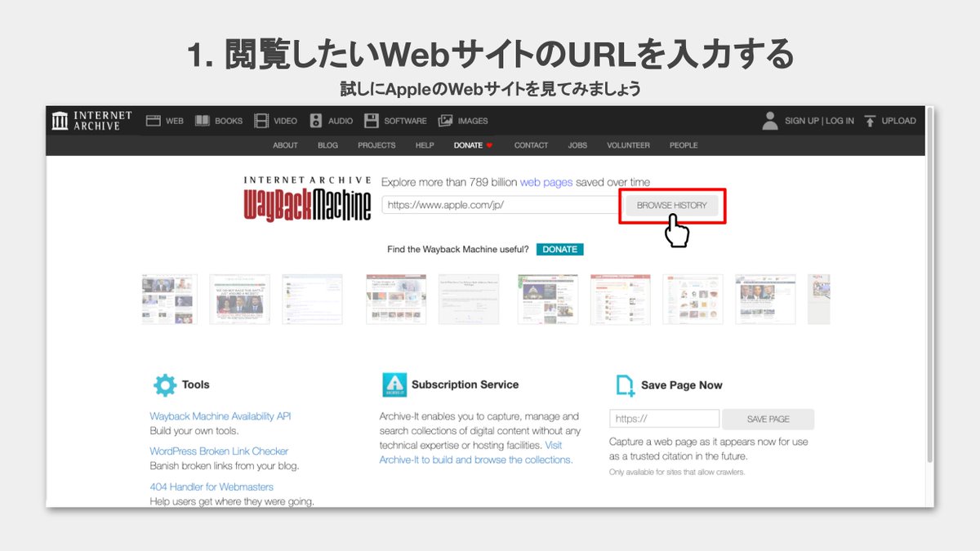Image resolution: width=980 pixels, height=551 pixels.
Task: Open the ninth site thumbnail in carousel
Action: [765, 300]
